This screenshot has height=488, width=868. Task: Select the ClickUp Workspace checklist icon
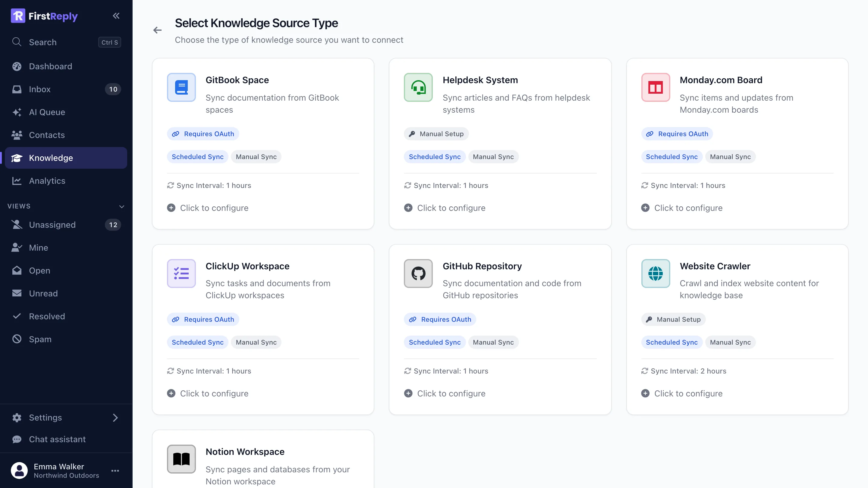click(x=181, y=273)
